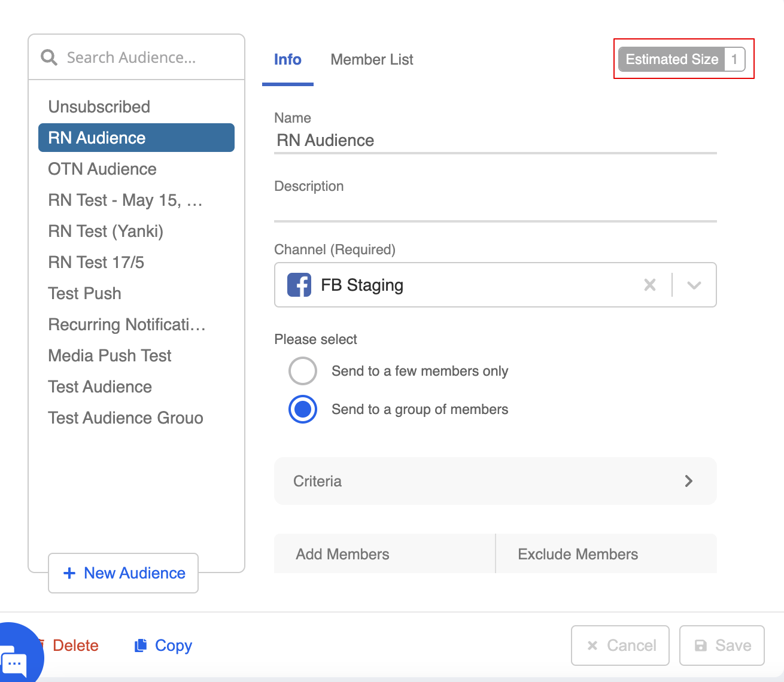
Task: Switch to the Info tab
Action: point(288,59)
